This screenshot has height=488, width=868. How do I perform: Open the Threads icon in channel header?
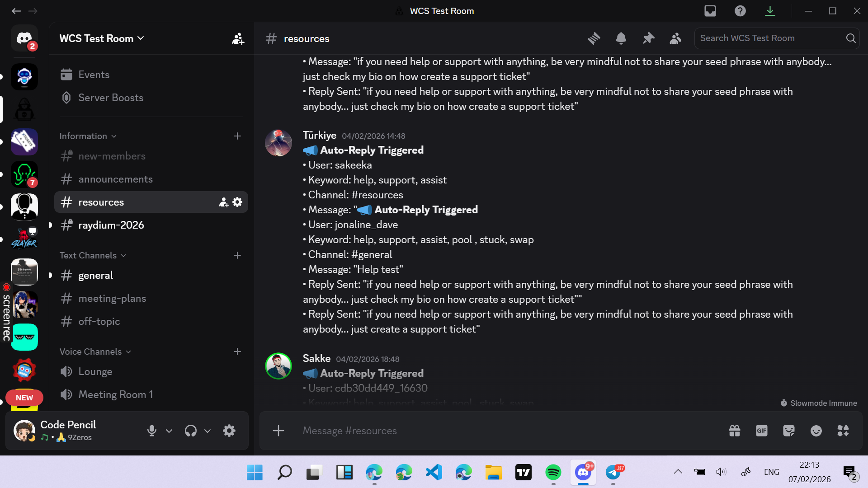click(x=594, y=38)
